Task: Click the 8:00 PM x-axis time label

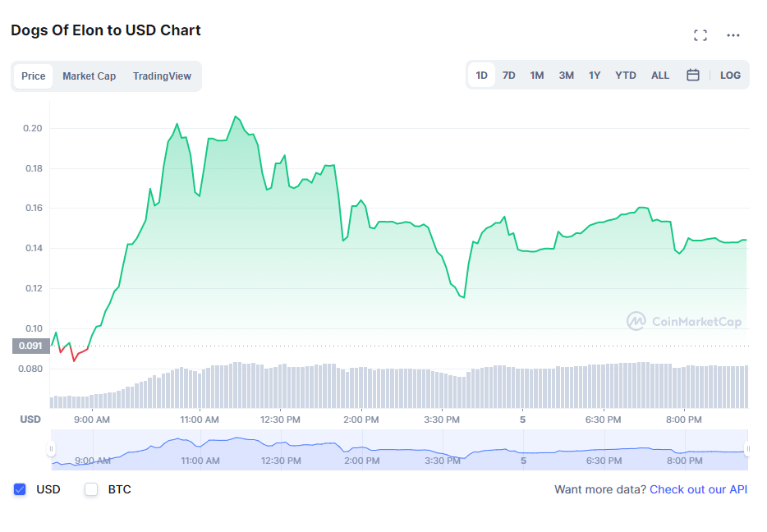Action: pyautogui.click(x=684, y=420)
